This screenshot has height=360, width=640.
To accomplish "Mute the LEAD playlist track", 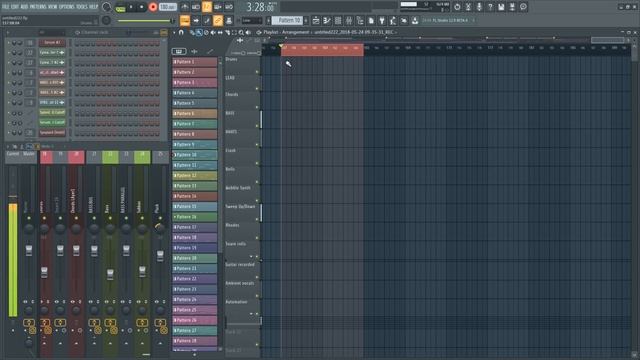I will 257,89.
